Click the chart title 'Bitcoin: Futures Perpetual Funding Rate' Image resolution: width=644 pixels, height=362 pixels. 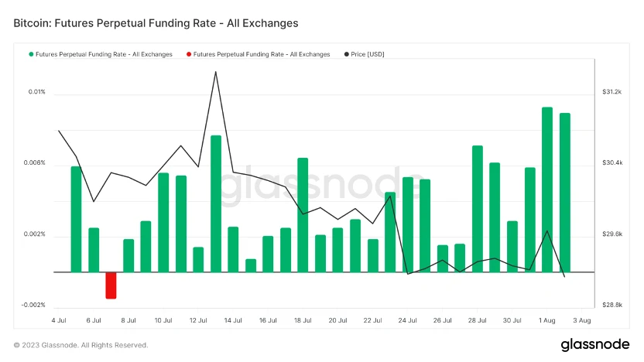point(156,23)
